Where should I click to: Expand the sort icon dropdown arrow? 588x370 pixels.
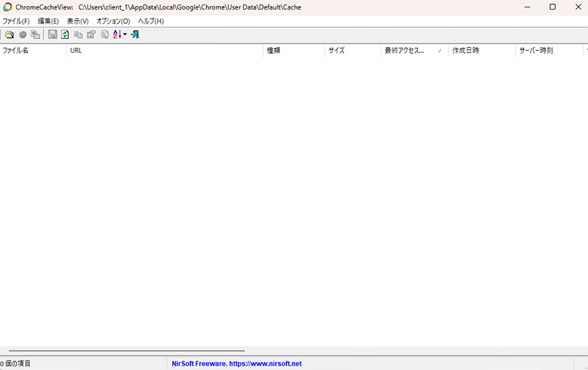point(125,35)
